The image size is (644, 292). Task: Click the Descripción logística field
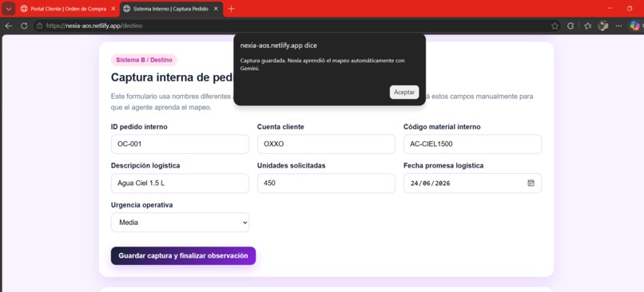(x=180, y=183)
